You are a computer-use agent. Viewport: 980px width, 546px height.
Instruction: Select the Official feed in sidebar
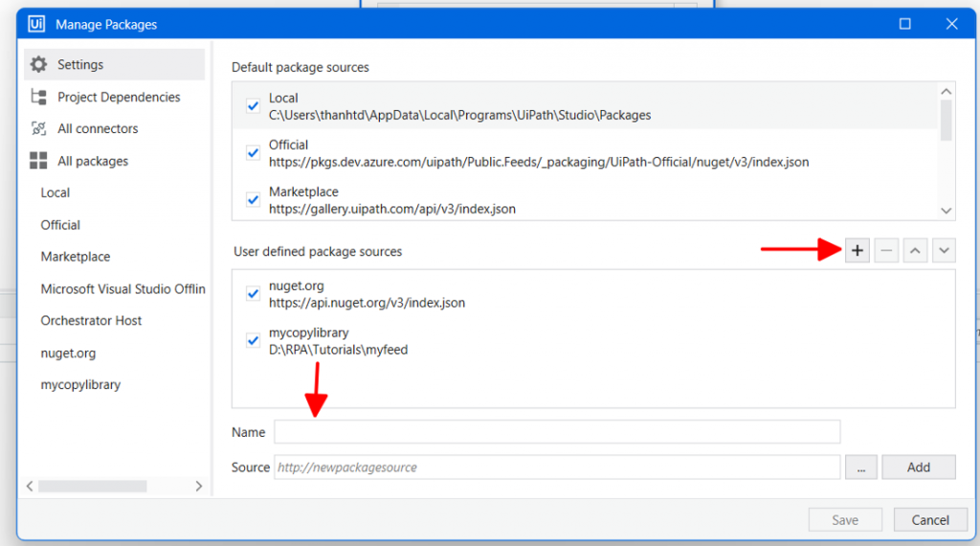(60, 224)
